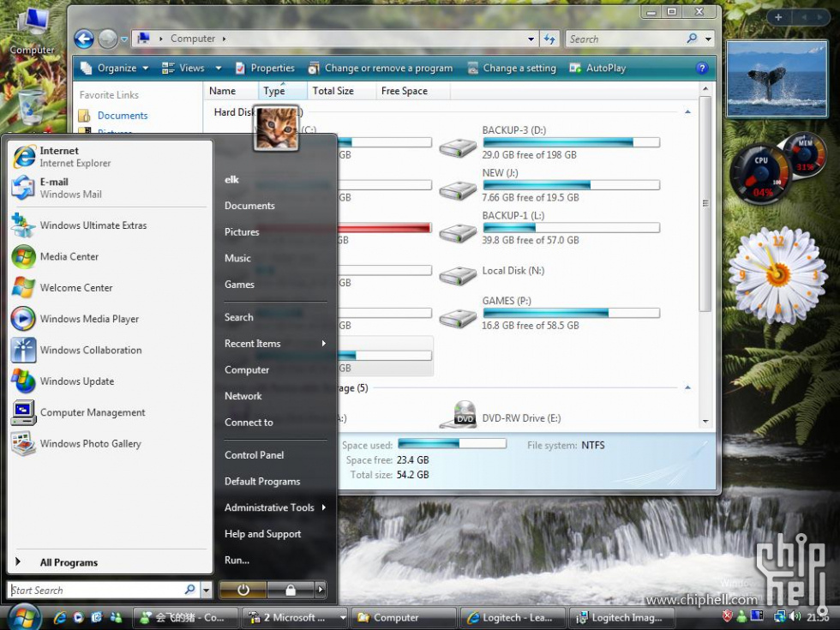Open Internet Explorer from Start menu
The image size is (840, 630).
click(110, 157)
